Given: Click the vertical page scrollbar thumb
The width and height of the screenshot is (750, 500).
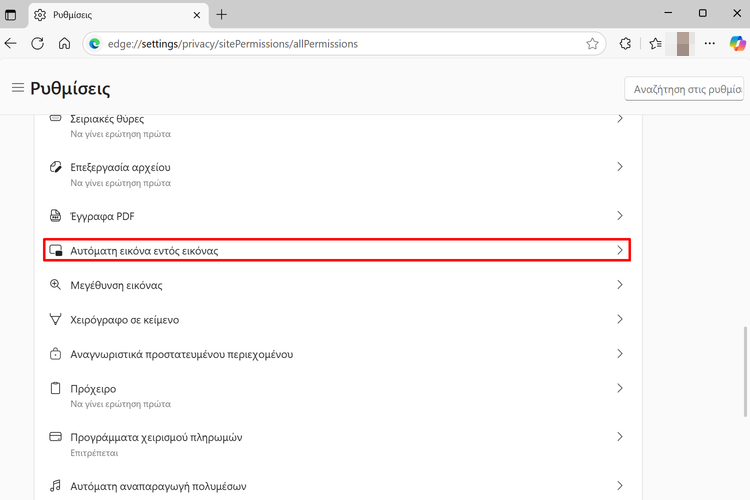Looking at the screenshot, I should coord(745,372).
